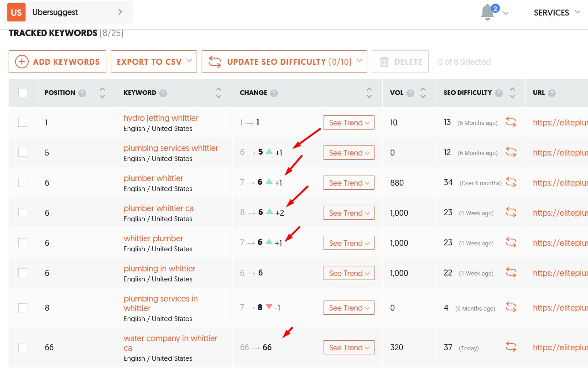Expand See Trend for plumbing services whittier
Image resolution: width=588 pixels, height=379 pixels.
click(x=349, y=153)
